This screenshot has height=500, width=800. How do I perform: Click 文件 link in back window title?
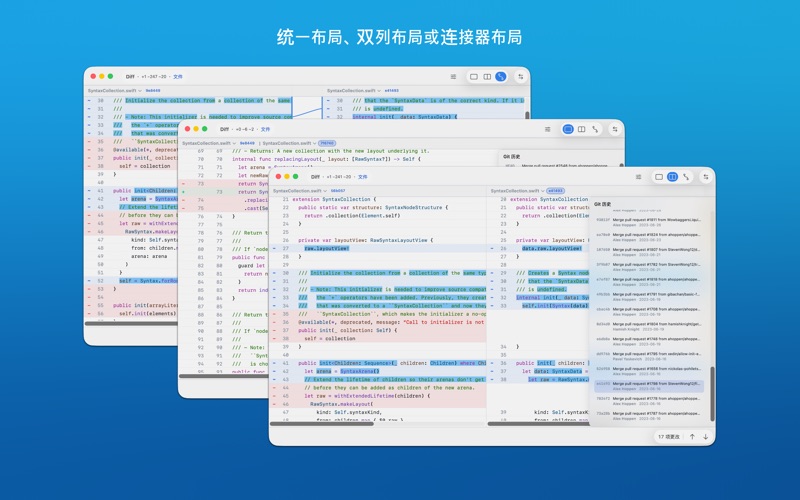178,77
